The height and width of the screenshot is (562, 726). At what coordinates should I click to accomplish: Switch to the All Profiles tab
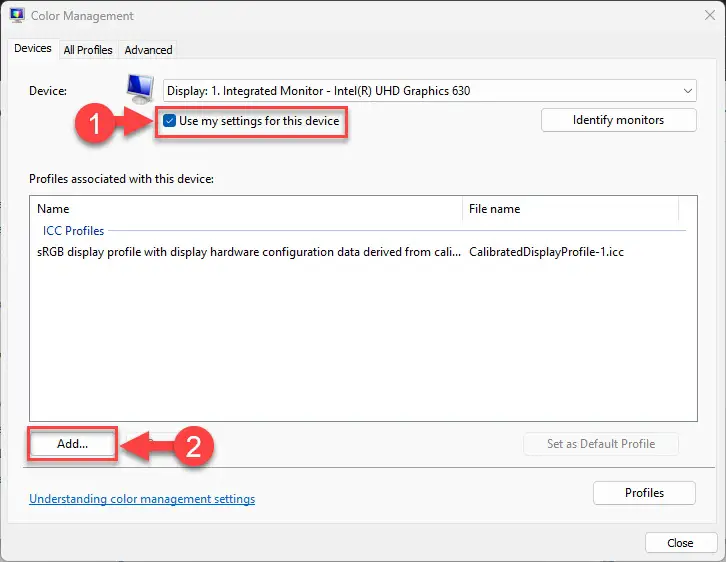(88, 50)
